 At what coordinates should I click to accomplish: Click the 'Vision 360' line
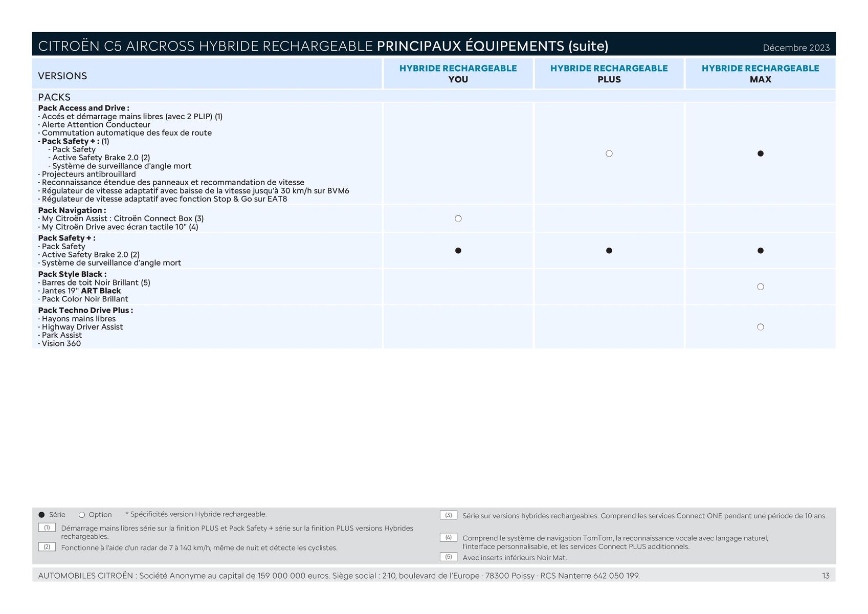coord(59,344)
